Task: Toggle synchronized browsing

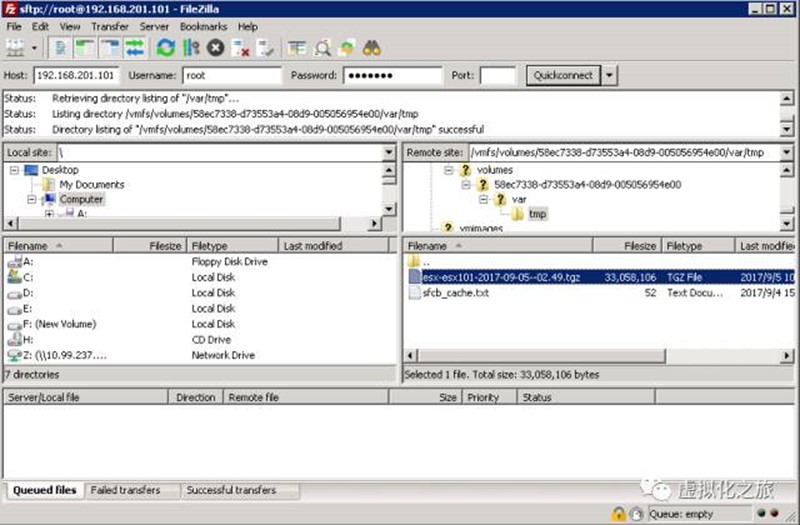Action: pyautogui.click(x=347, y=48)
